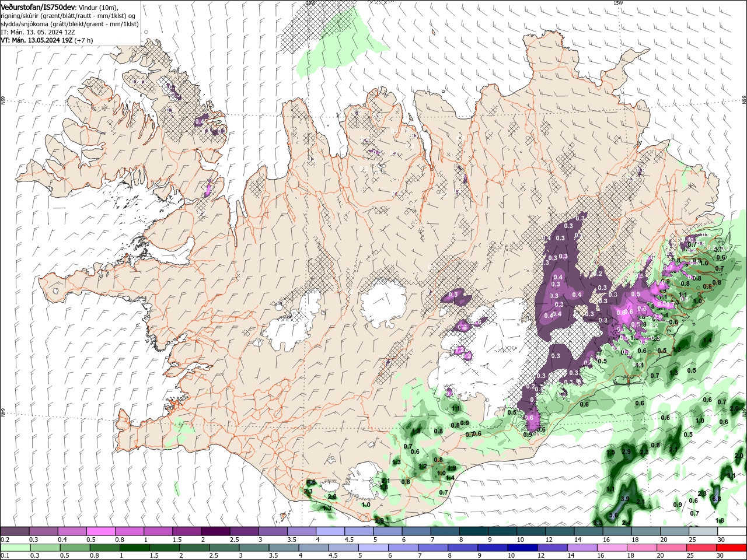Click the '3.9' precipitation value on the map

click(x=625, y=499)
